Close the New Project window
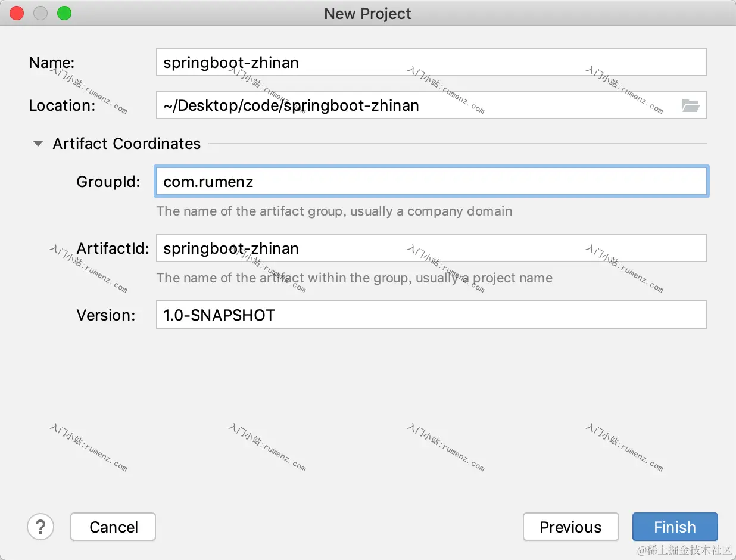Image resolution: width=736 pixels, height=560 pixels. tap(17, 13)
